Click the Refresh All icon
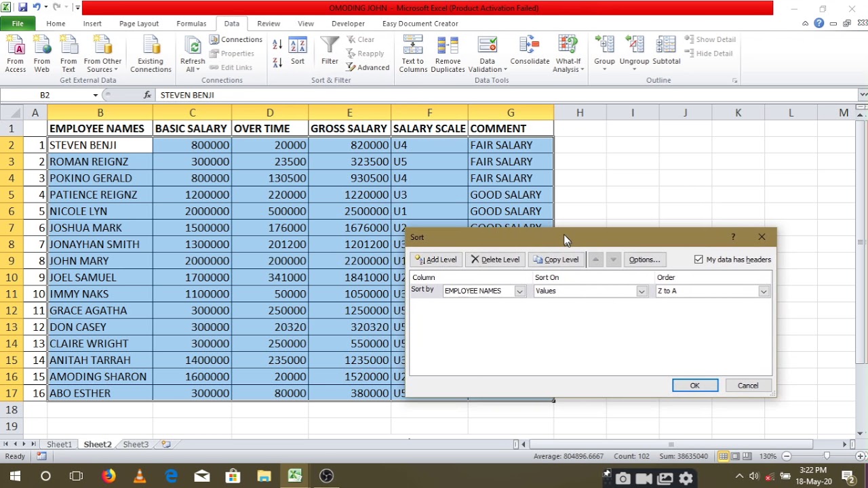 pos(193,46)
